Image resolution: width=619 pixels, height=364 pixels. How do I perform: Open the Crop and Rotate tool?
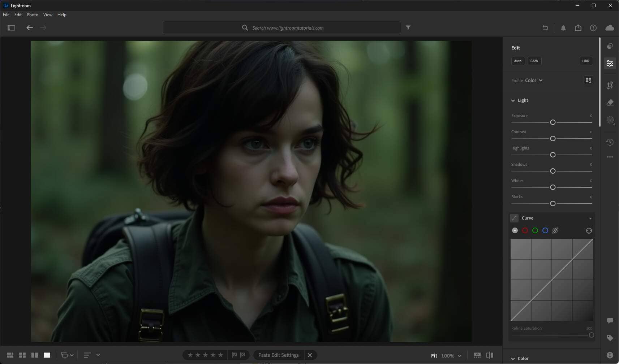(610, 86)
